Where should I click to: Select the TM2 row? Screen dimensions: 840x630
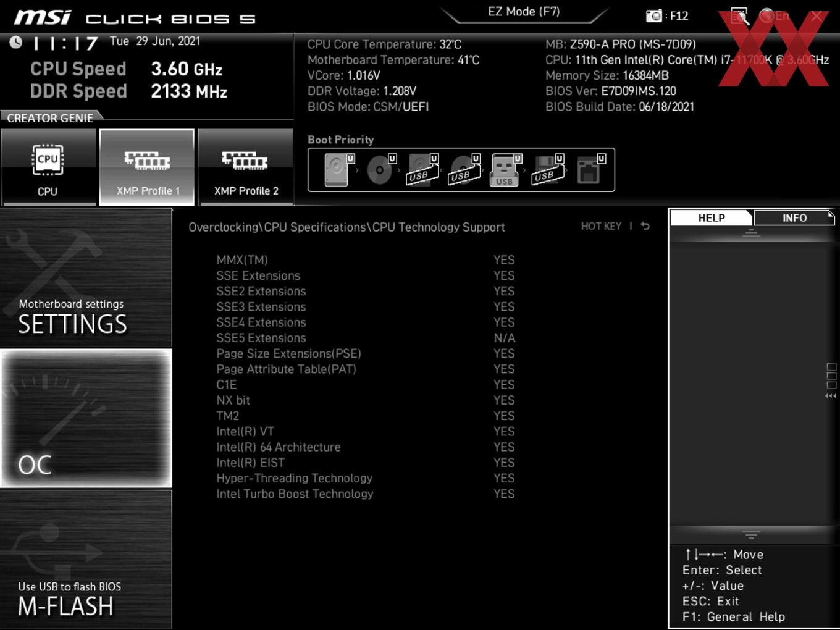[366, 416]
